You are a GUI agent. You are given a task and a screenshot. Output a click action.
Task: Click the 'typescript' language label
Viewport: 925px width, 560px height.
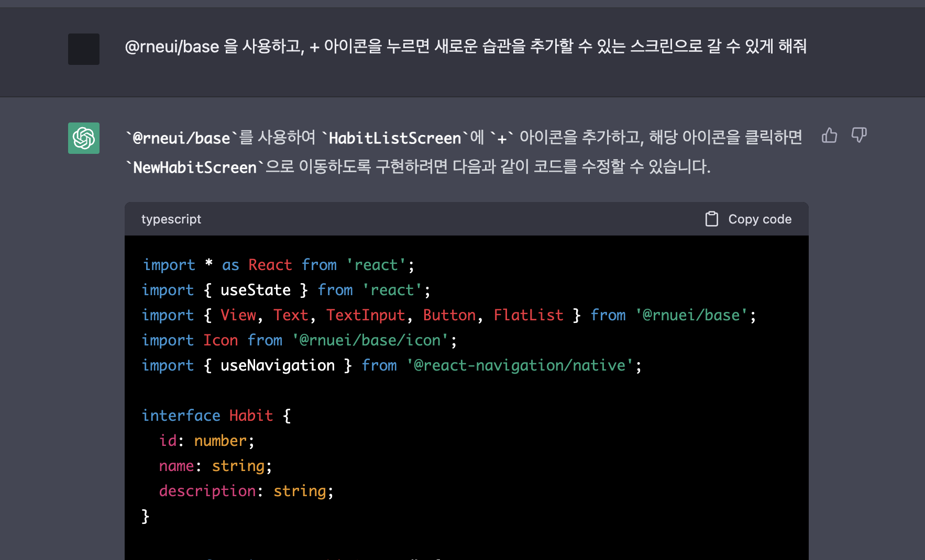tap(171, 219)
